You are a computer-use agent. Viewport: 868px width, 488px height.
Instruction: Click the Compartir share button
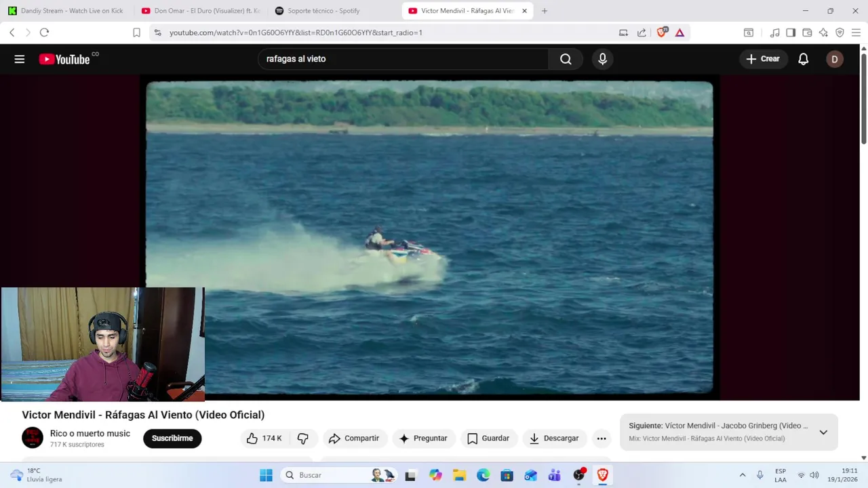click(x=354, y=439)
